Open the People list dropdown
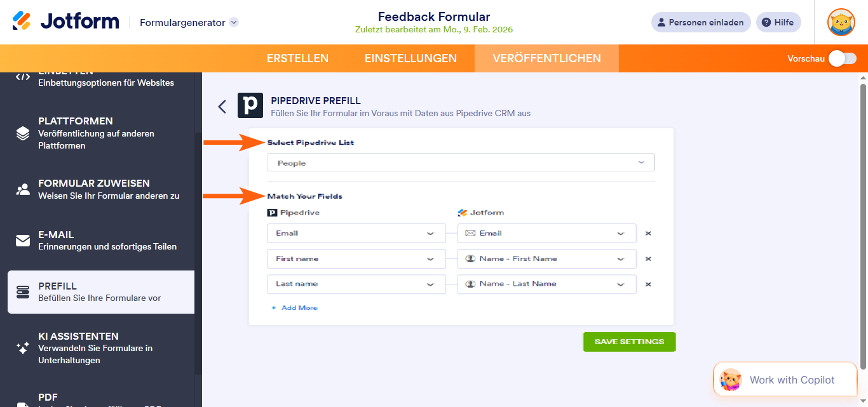 click(x=460, y=162)
